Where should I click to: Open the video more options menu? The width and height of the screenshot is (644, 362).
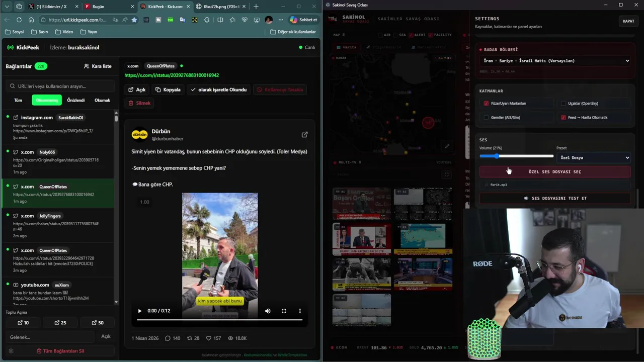coord(300,311)
